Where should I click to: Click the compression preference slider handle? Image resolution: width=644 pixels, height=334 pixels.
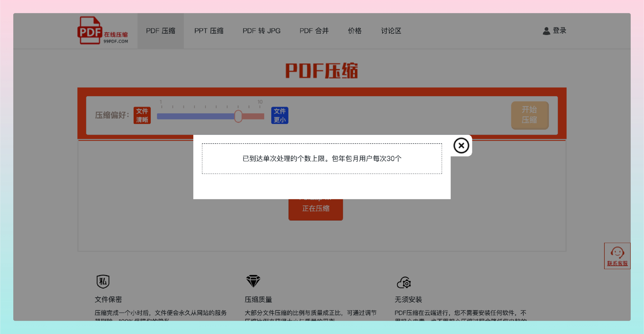coord(238,116)
